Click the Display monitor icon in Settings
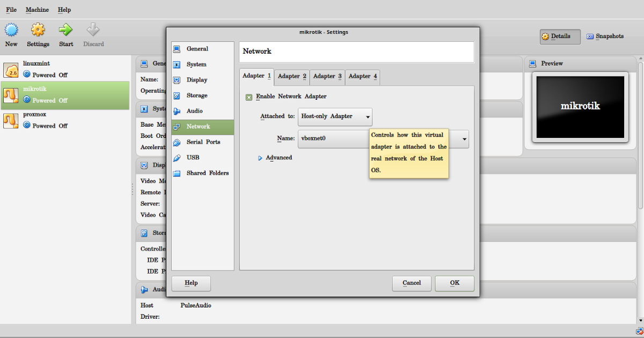The width and height of the screenshot is (644, 338). click(x=177, y=80)
